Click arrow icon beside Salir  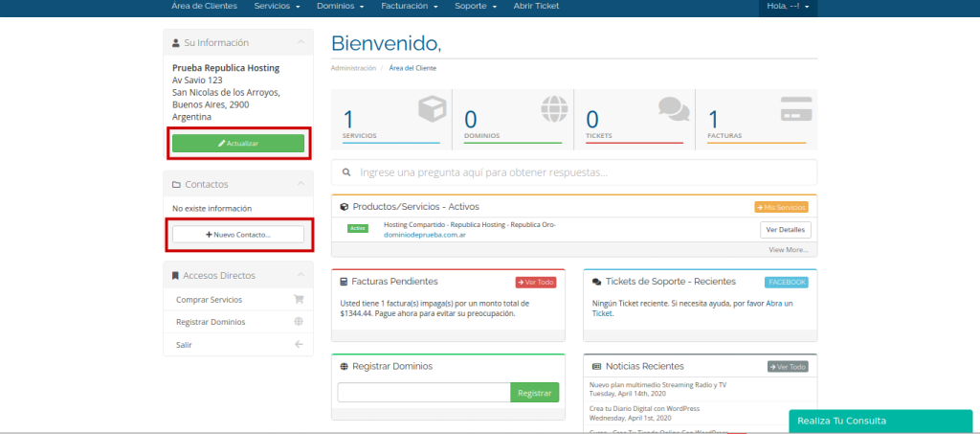(299, 344)
